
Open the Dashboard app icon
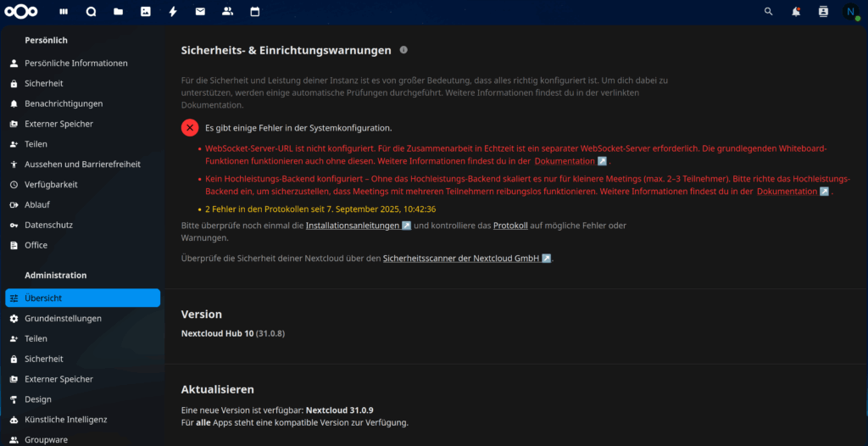pyautogui.click(x=64, y=12)
